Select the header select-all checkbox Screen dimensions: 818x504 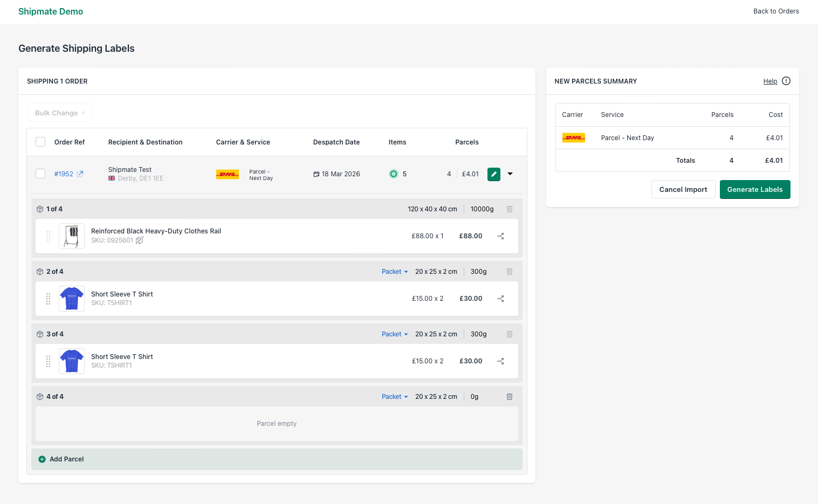click(40, 141)
